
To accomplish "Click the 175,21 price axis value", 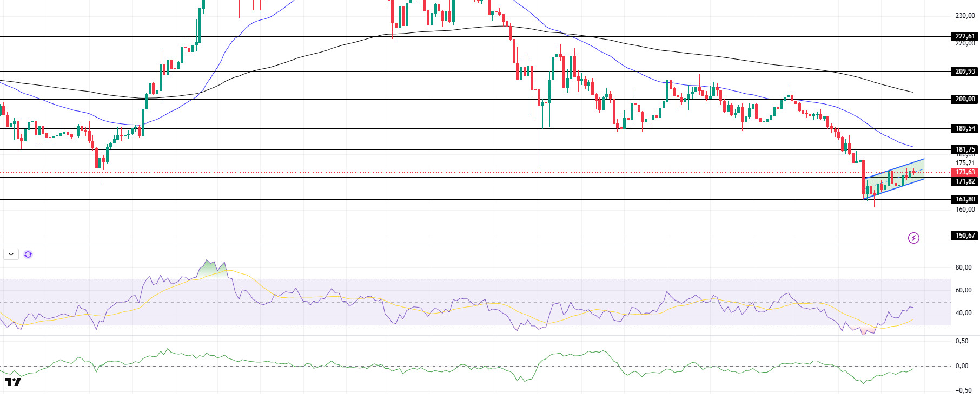I will (x=965, y=163).
